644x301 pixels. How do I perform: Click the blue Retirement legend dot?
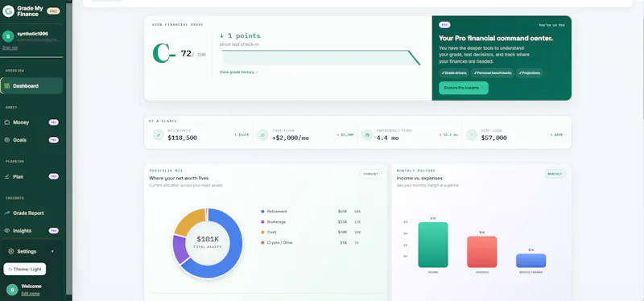(x=262, y=212)
